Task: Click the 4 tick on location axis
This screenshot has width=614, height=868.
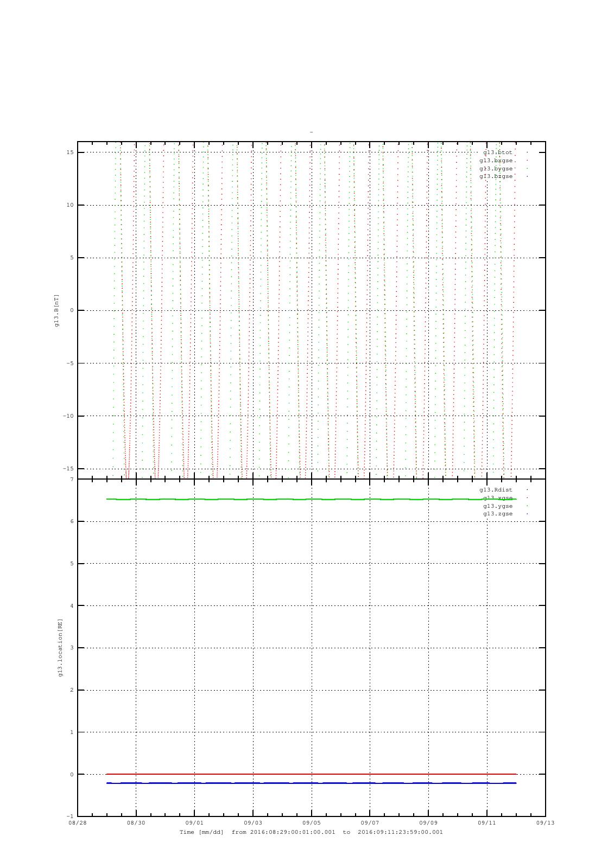Action: click(72, 606)
